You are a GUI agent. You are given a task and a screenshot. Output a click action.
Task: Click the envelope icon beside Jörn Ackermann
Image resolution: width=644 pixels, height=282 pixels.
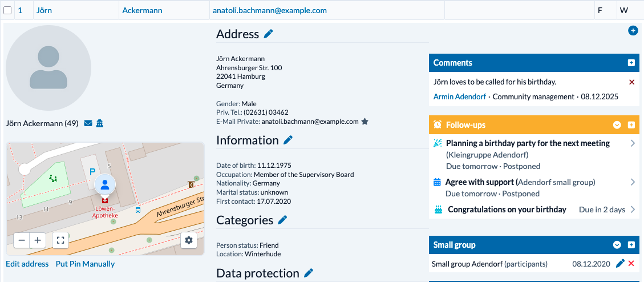coord(88,123)
